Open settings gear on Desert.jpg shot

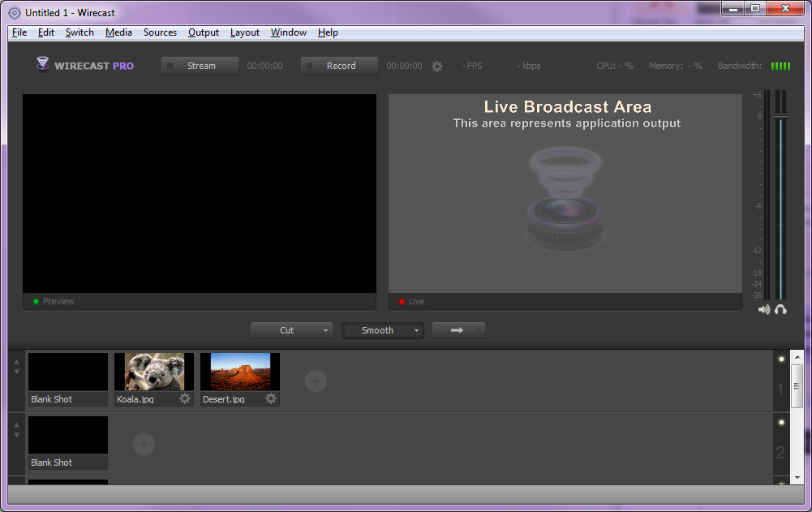[271, 398]
